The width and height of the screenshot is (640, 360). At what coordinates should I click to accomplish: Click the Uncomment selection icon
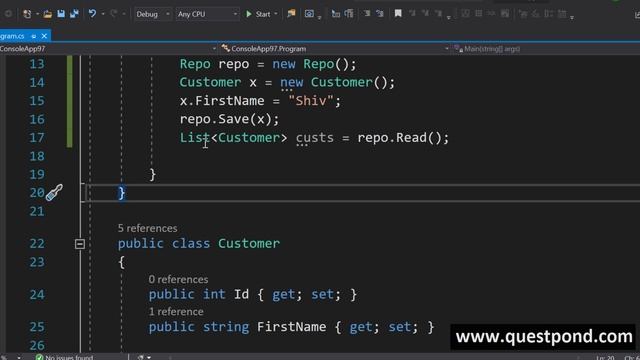(x=349, y=14)
